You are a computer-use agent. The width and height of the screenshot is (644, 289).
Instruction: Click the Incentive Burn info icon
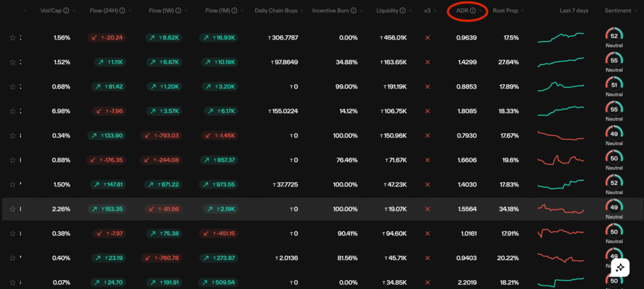click(x=353, y=11)
